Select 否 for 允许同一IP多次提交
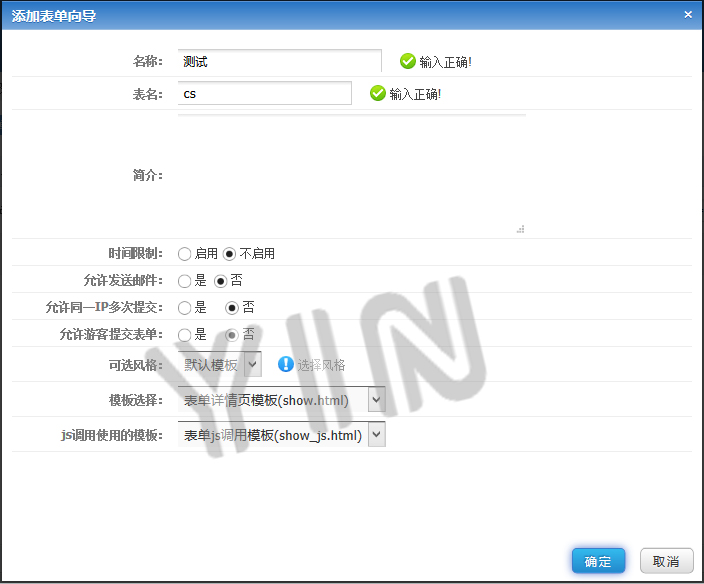The width and height of the screenshot is (704, 584). pos(232,308)
